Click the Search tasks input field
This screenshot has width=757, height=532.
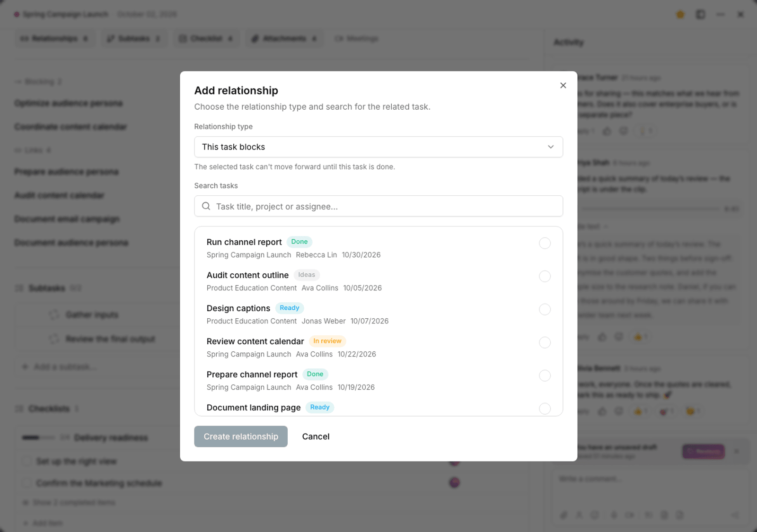coord(378,206)
